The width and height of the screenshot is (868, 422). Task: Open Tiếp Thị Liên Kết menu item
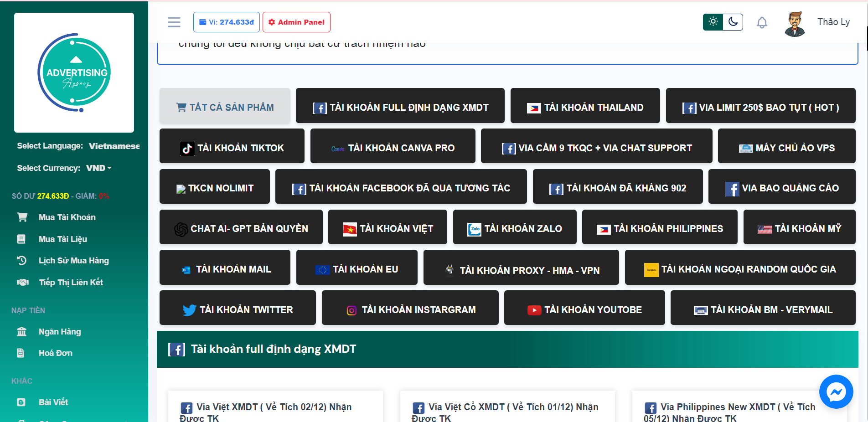[71, 283]
